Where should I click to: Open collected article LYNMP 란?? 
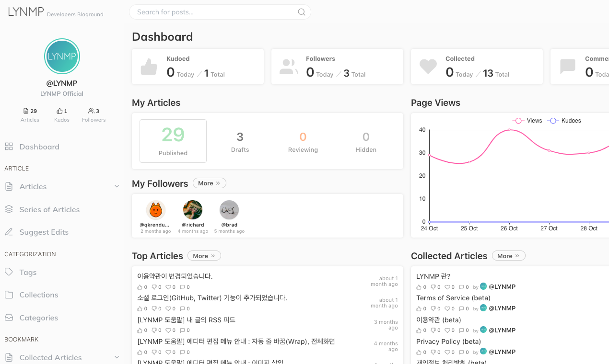click(433, 276)
